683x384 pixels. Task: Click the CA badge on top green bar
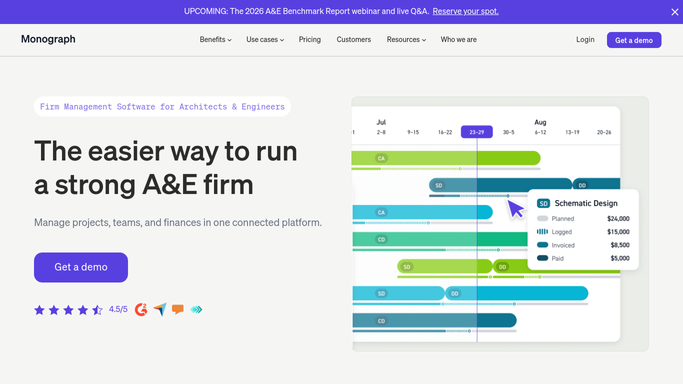[381, 158]
